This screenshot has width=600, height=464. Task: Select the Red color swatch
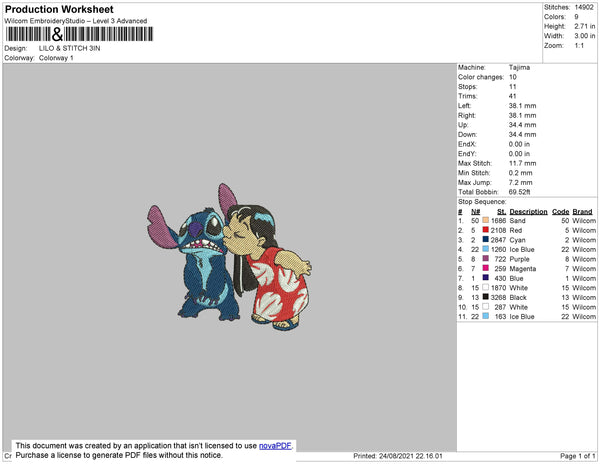coord(486,230)
